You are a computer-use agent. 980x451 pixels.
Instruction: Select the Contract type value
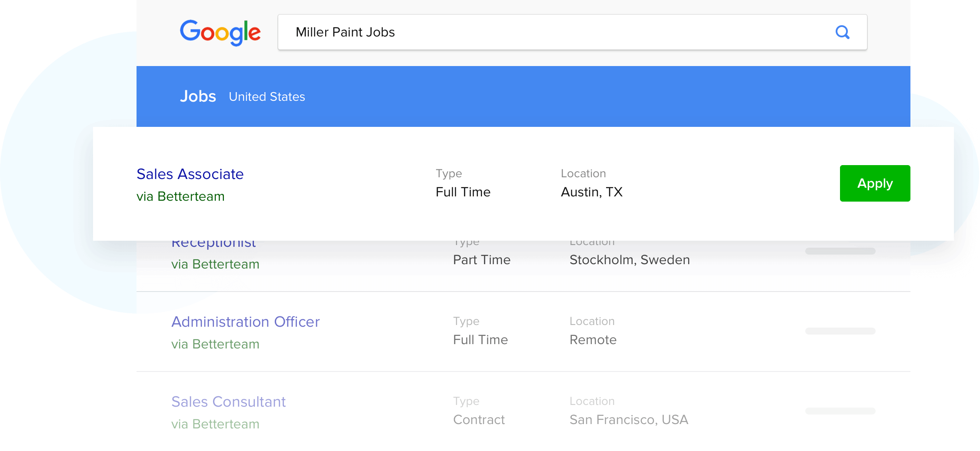coord(479,420)
